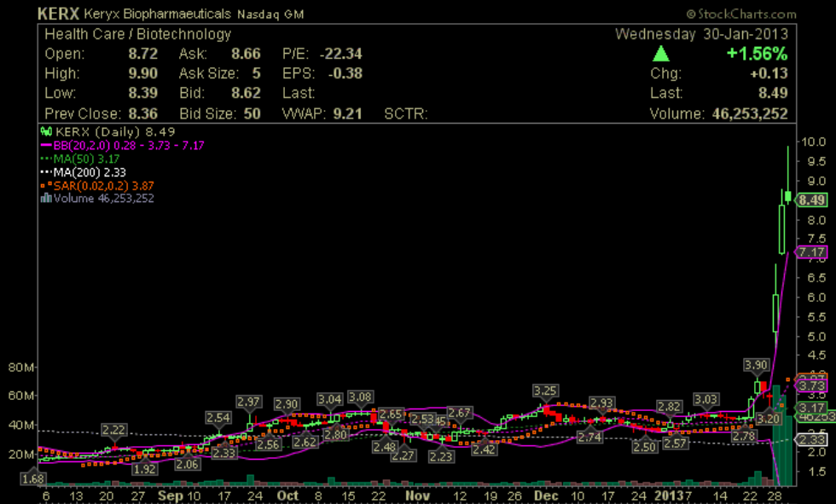Click the Open price 8.72

[x=143, y=54]
